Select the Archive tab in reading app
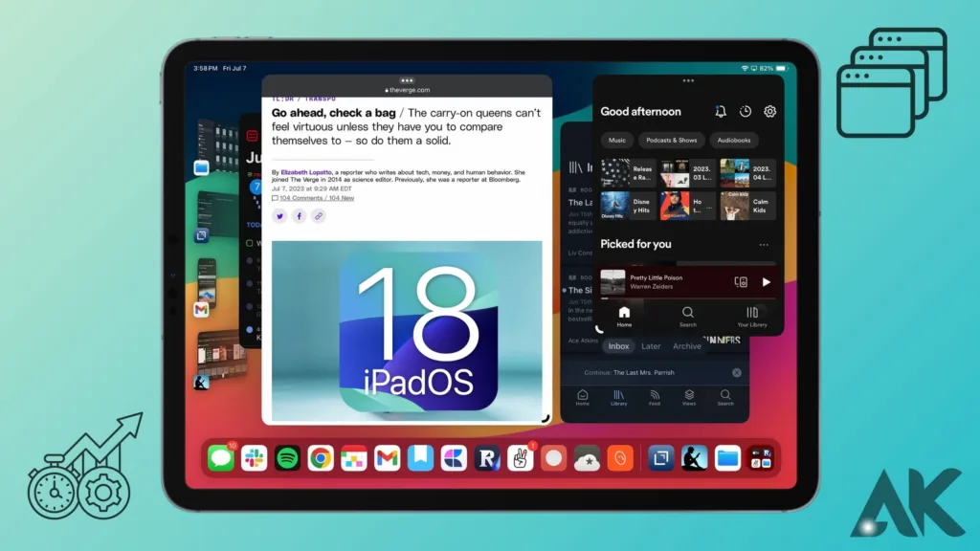Image resolution: width=980 pixels, height=551 pixels. pos(687,346)
